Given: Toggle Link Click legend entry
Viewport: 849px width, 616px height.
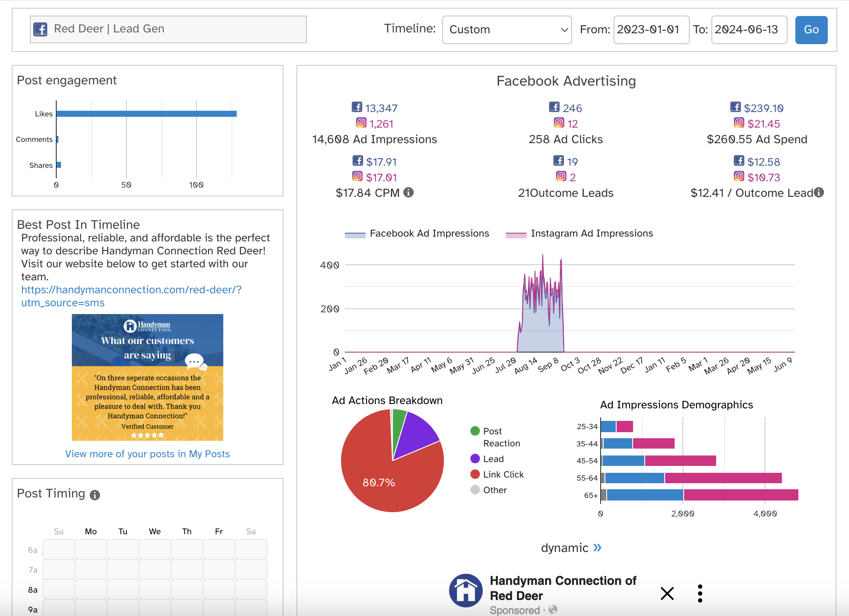Looking at the screenshot, I should tap(497, 474).
